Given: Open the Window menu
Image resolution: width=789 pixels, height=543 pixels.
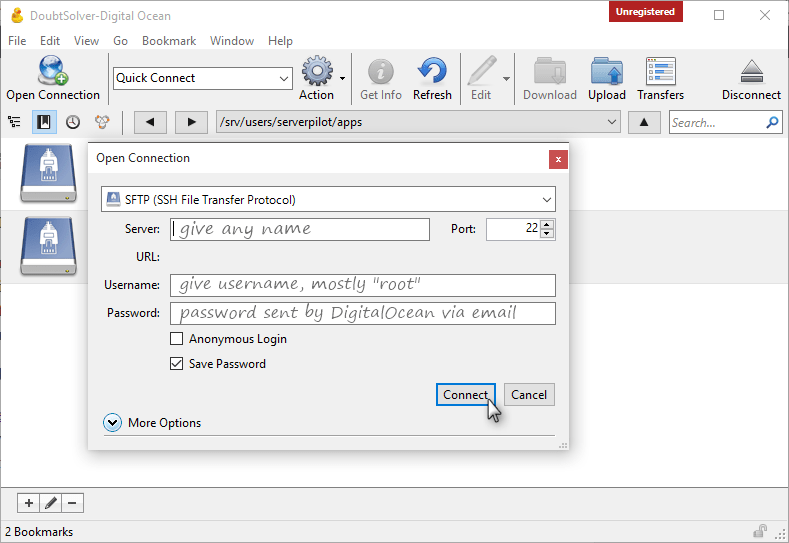Looking at the screenshot, I should point(232,41).
